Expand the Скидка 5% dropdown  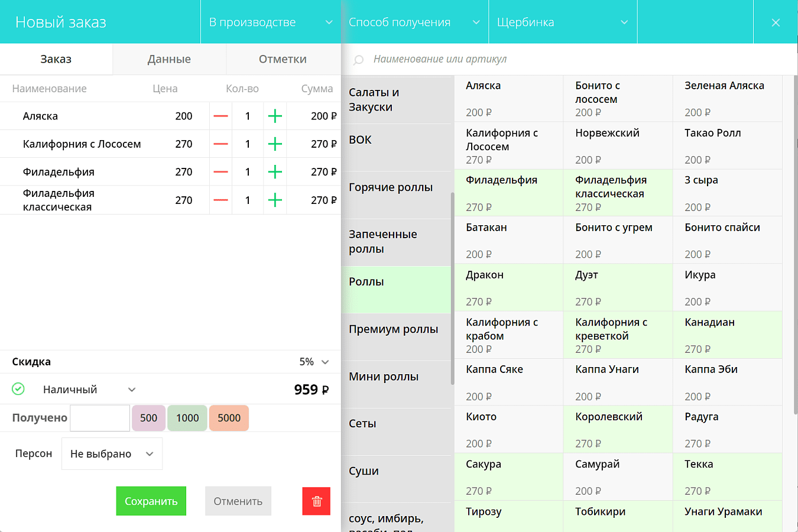click(x=314, y=362)
